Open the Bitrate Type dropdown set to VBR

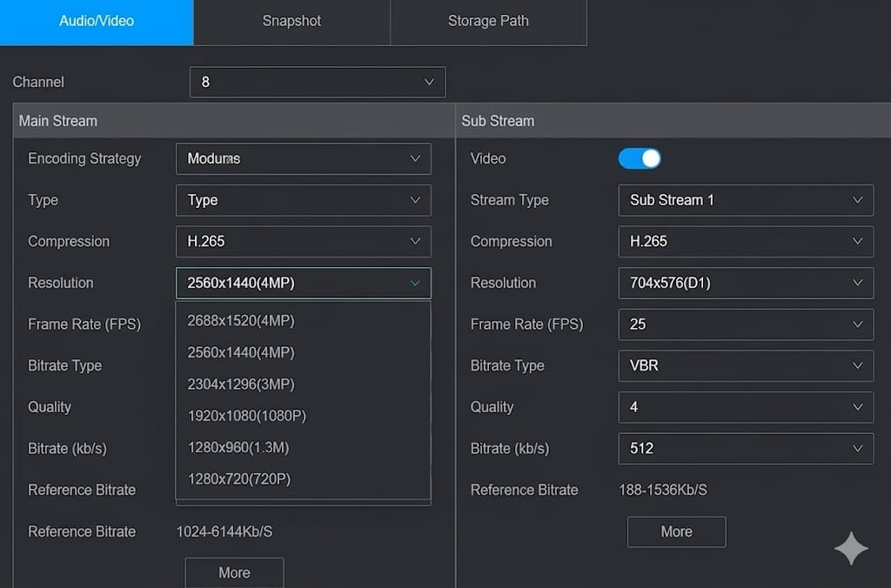point(746,366)
